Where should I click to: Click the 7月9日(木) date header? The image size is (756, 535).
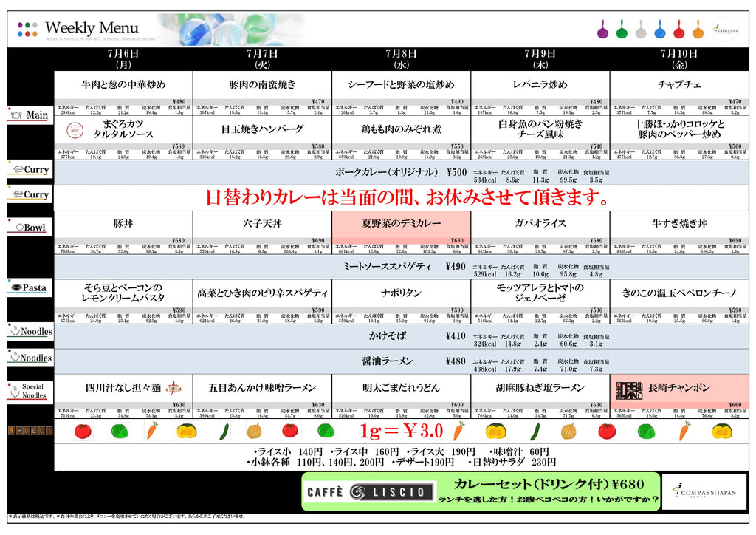pos(540,59)
